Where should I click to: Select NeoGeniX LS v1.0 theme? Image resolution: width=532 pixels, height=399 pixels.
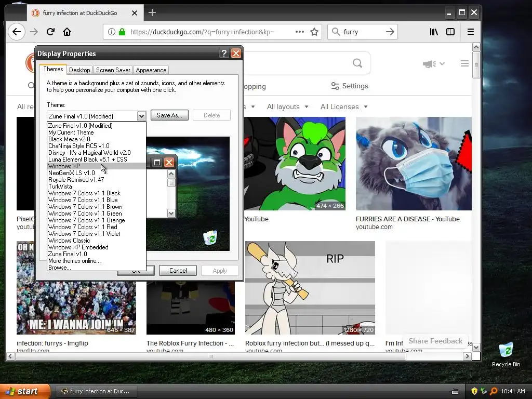tap(97, 172)
